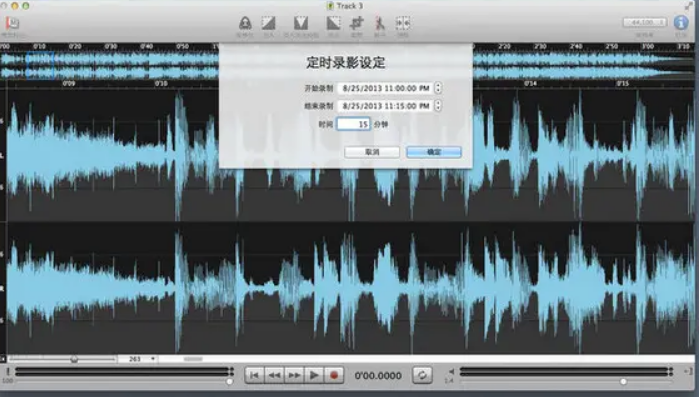Confirm the timed recording settings
Image resolution: width=699 pixels, height=397 pixels.
pos(434,152)
